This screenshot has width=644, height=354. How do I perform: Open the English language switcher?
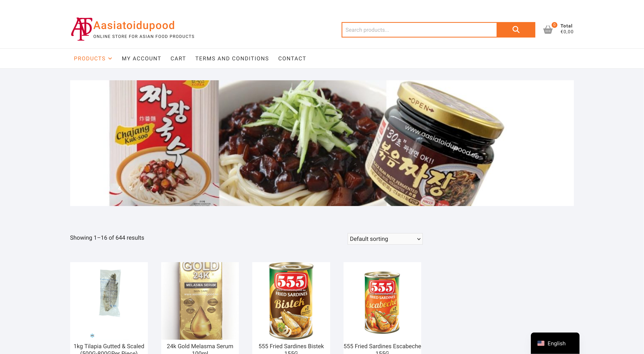click(x=555, y=343)
